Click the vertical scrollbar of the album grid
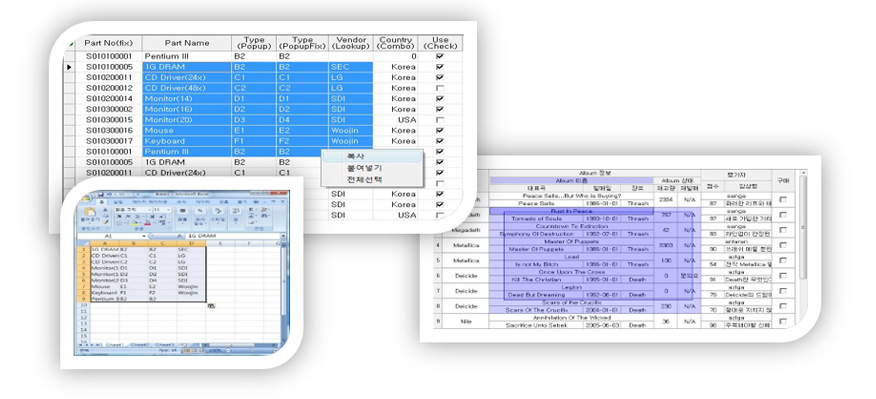 coord(803,226)
